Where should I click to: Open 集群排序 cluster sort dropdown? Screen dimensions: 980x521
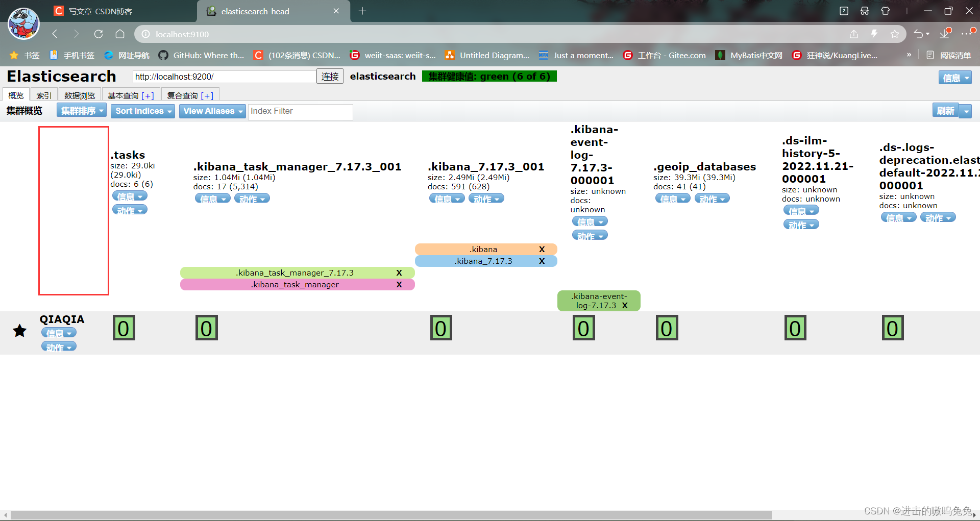pos(82,111)
